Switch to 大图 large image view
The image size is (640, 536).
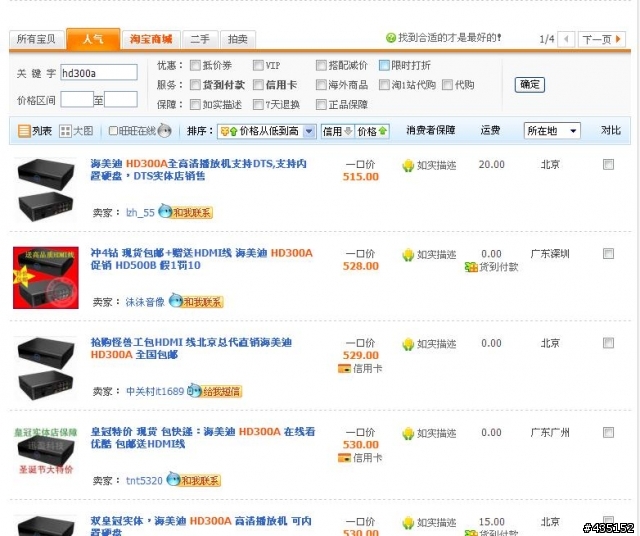(76, 131)
